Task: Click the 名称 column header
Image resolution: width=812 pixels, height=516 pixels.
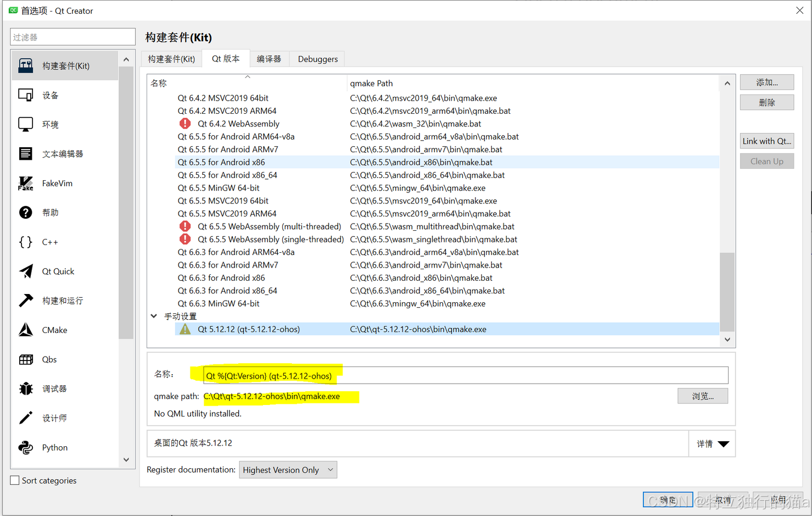Action: click(247, 83)
